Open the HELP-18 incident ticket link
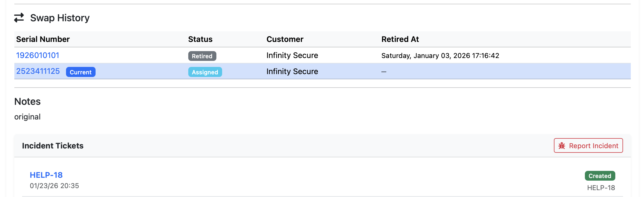644x197 pixels. click(x=46, y=175)
